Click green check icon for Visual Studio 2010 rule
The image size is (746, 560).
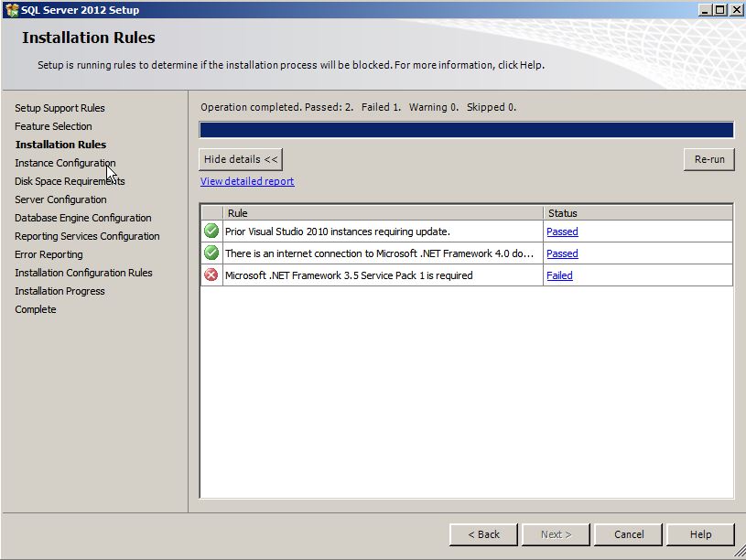211,232
